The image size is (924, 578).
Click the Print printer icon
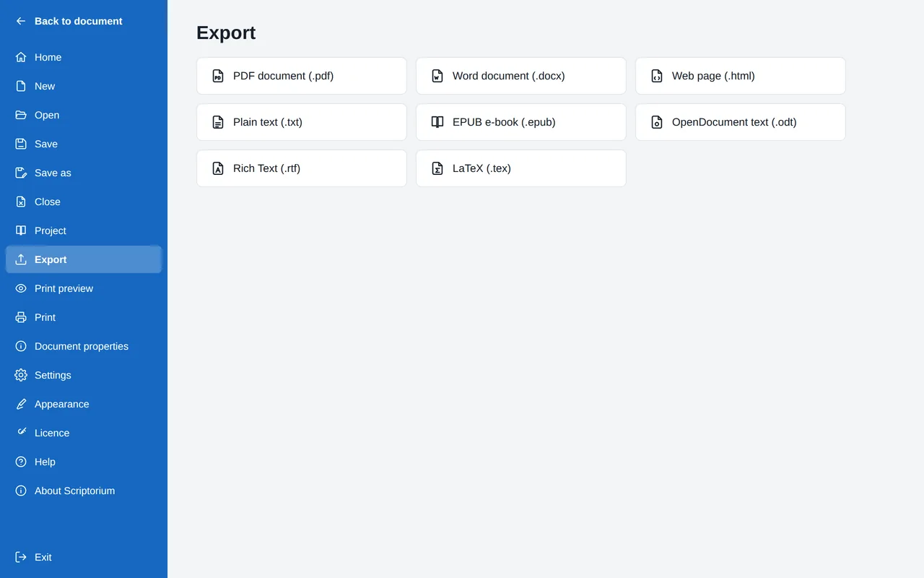click(x=21, y=317)
